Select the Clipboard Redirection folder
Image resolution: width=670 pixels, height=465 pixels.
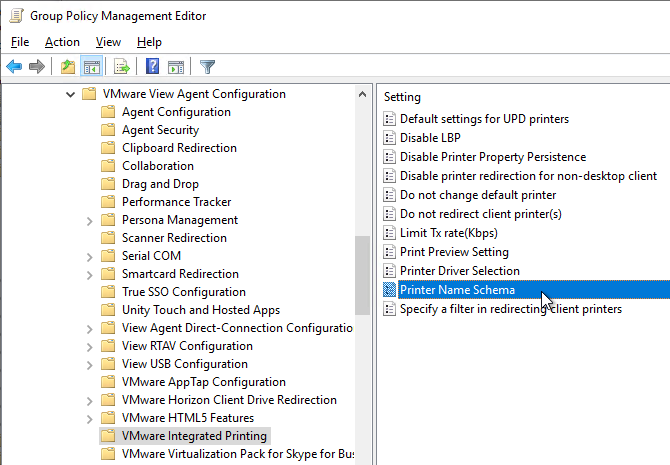[x=179, y=148]
